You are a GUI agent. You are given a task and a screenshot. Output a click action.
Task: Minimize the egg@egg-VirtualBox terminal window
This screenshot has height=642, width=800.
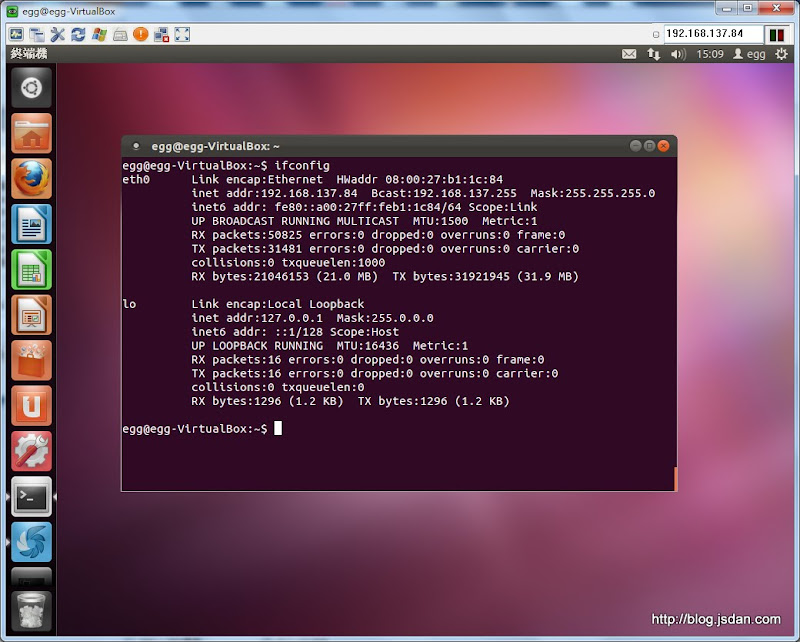(635, 146)
